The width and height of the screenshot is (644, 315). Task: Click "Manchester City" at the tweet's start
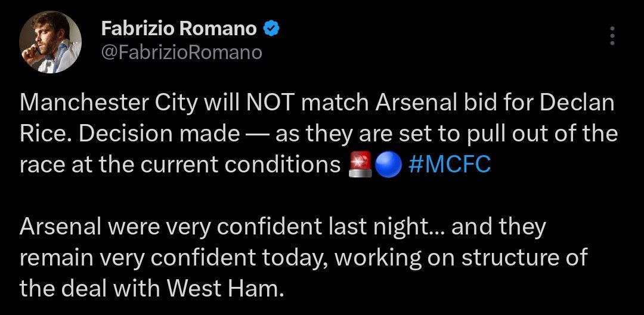(109, 104)
